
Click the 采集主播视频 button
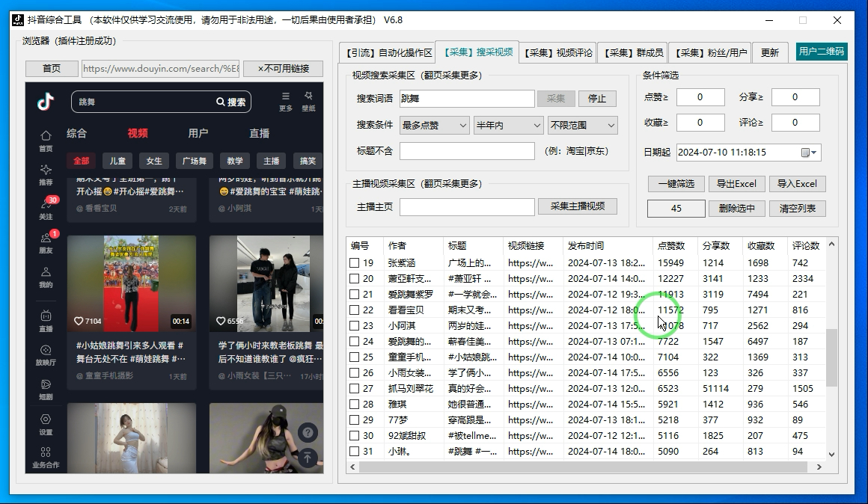tap(578, 206)
